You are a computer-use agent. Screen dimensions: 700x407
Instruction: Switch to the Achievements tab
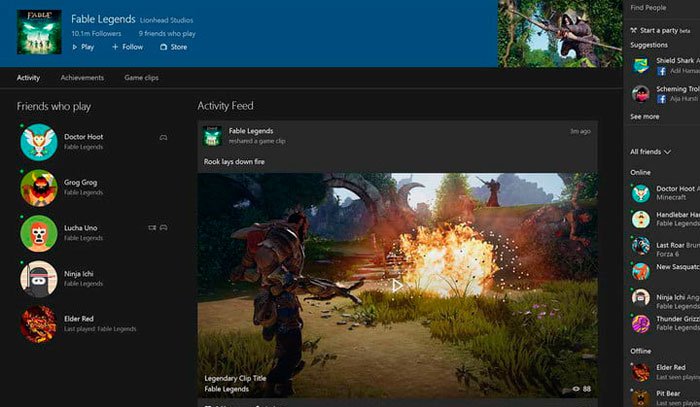click(82, 78)
